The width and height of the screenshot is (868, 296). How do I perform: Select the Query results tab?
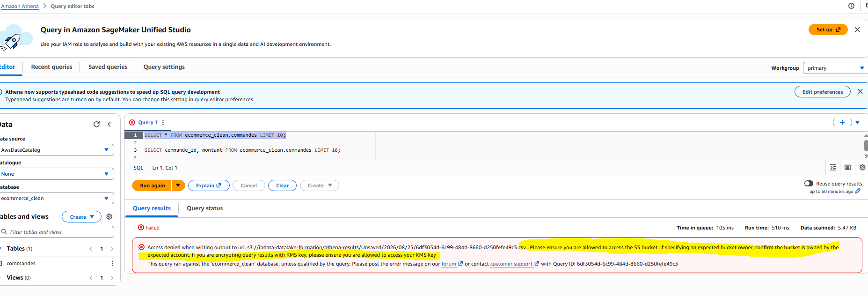pos(152,208)
